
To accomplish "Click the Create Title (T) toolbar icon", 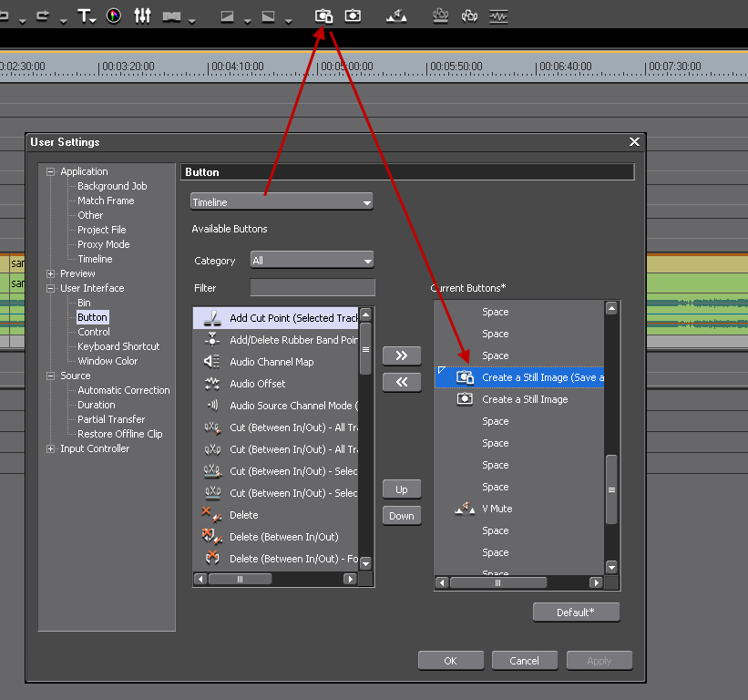I will click(x=84, y=15).
